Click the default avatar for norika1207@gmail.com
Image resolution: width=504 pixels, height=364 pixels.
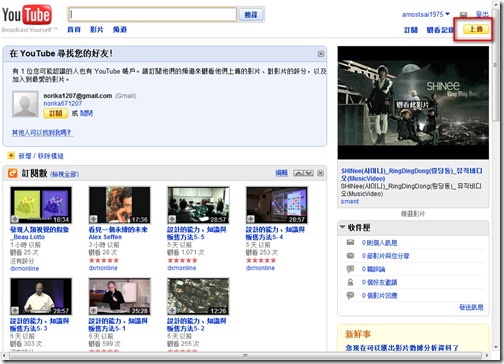(x=25, y=104)
